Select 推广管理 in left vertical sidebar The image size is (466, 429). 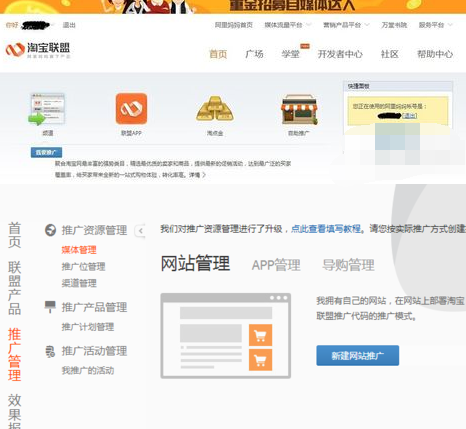click(15, 355)
